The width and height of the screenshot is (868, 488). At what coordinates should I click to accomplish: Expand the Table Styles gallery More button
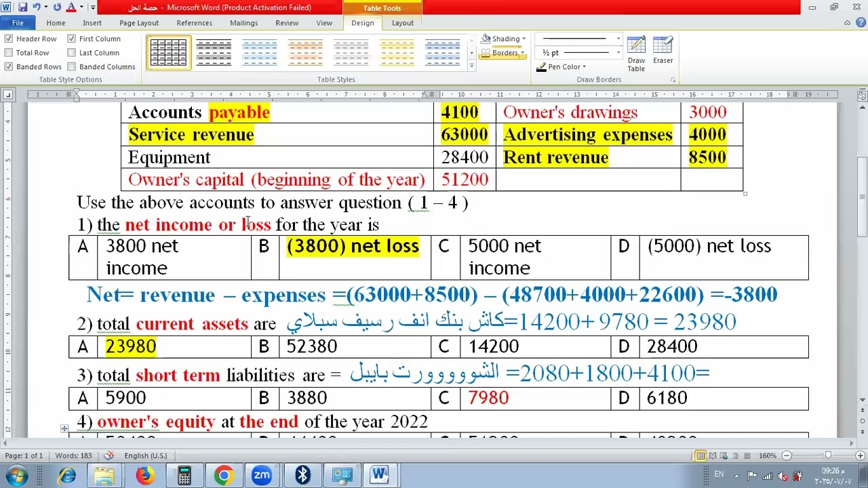pyautogui.click(x=471, y=66)
